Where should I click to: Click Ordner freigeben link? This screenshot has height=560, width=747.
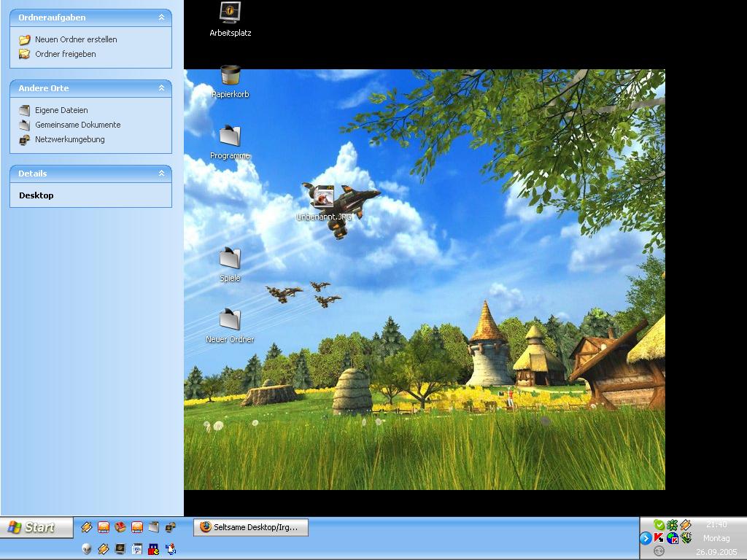(x=65, y=54)
